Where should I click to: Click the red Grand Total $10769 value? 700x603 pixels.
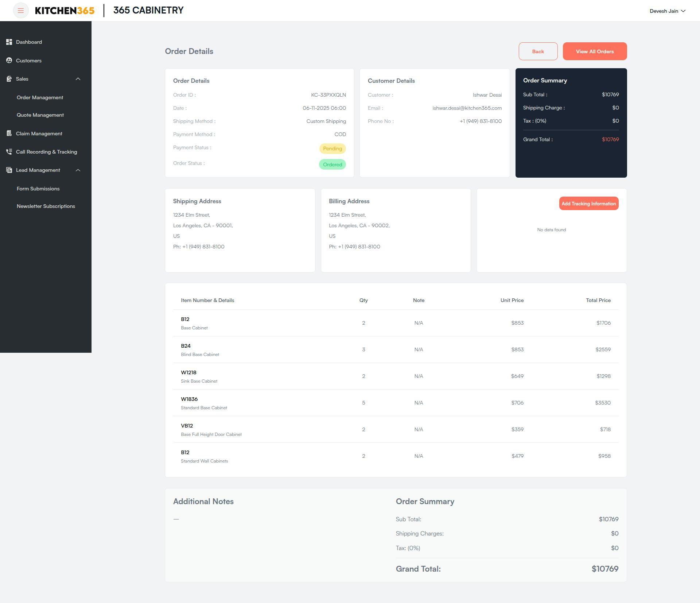pyautogui.click(x=610, y=139)
